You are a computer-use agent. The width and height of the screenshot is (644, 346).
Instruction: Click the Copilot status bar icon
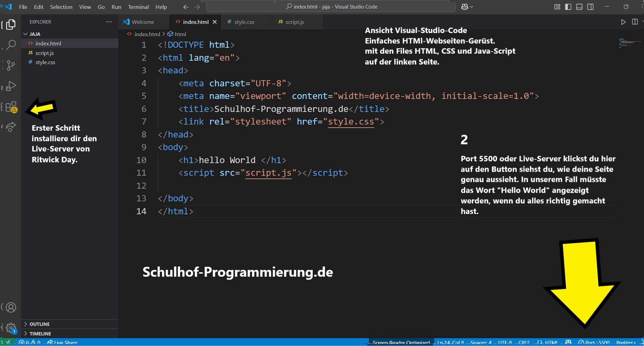tap(568, 342)
